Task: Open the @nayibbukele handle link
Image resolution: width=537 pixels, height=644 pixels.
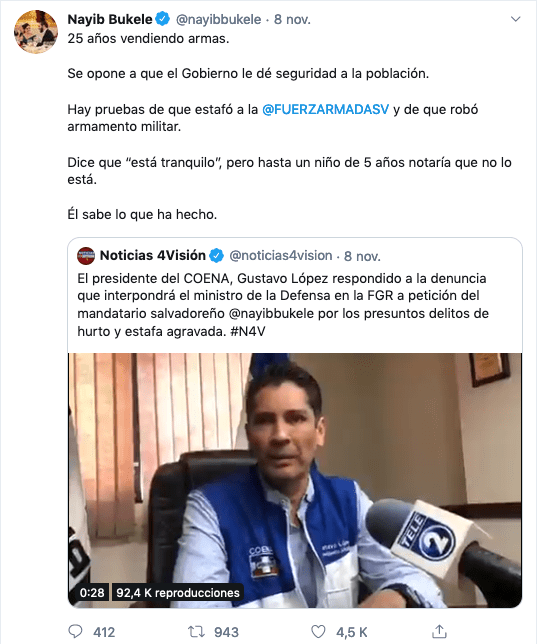Action: [x=218, y=19]
